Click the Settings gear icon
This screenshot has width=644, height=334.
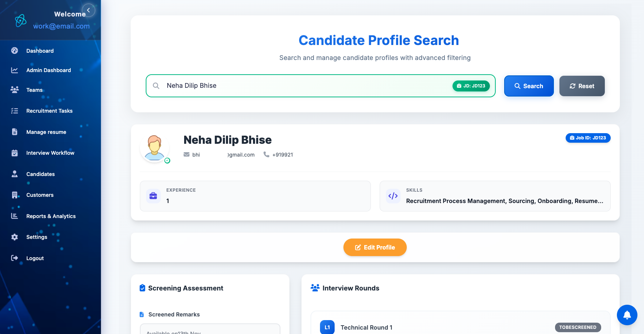(x=15, y=237)
